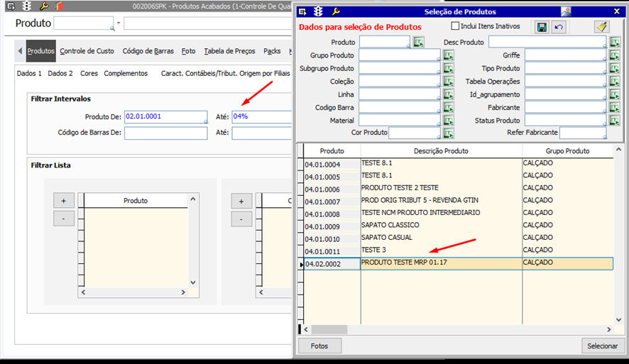Click the Grupo Produto lookup icon

point(448,55)
